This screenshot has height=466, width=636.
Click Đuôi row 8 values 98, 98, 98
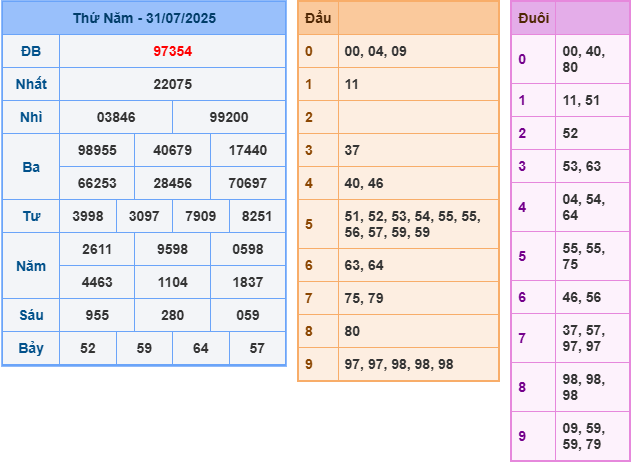click(584, 387)
